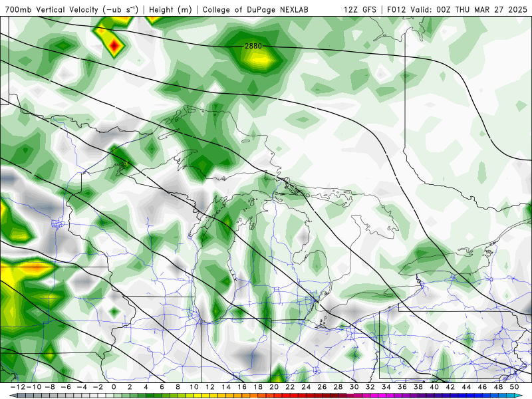Click the 'THU MAR 27 2025' valid date
532x399 pixels.
point(491,9)
